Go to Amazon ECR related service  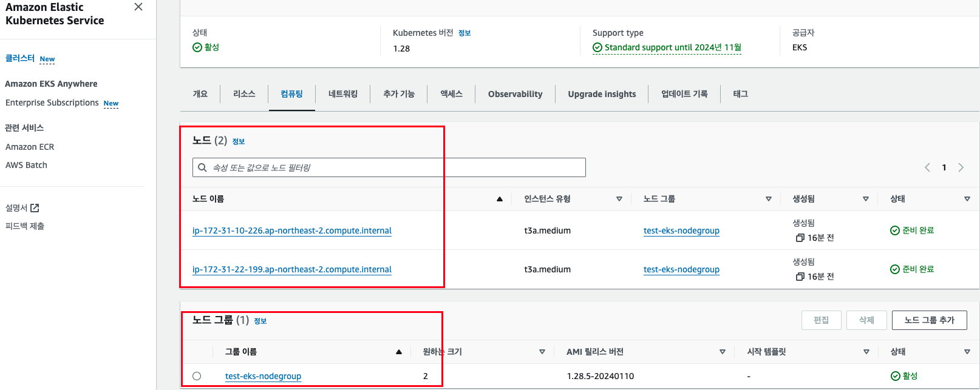[30, 147]
